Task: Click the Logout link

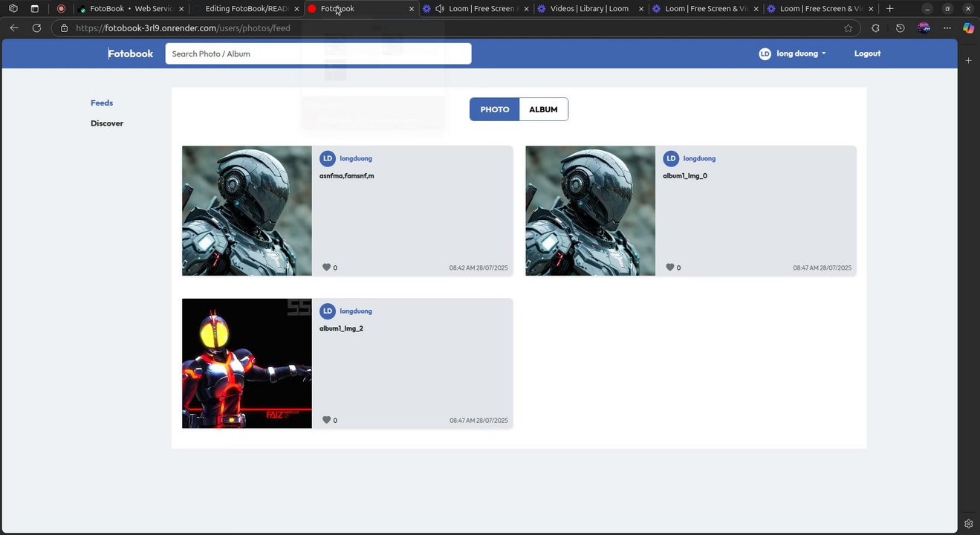Action: (x=867, y=53)
